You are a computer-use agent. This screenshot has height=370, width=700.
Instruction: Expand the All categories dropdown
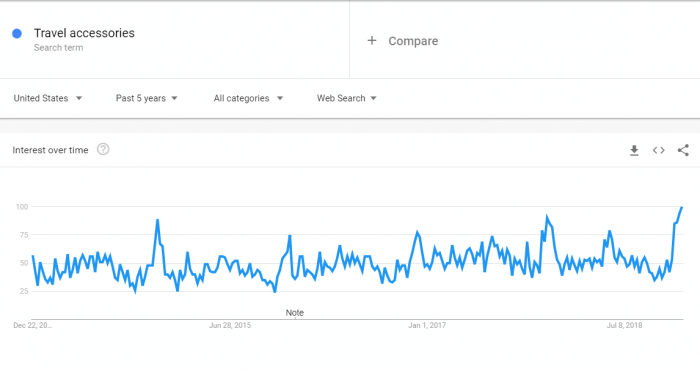248,98
